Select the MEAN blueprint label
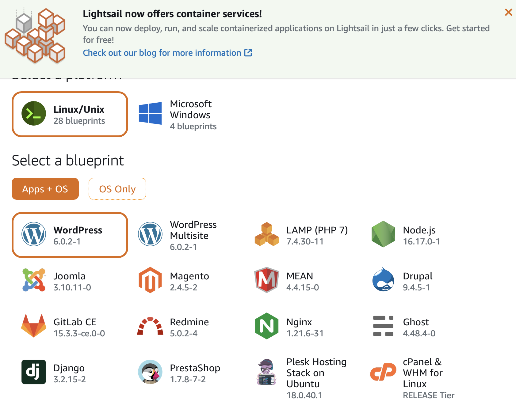 300,276
